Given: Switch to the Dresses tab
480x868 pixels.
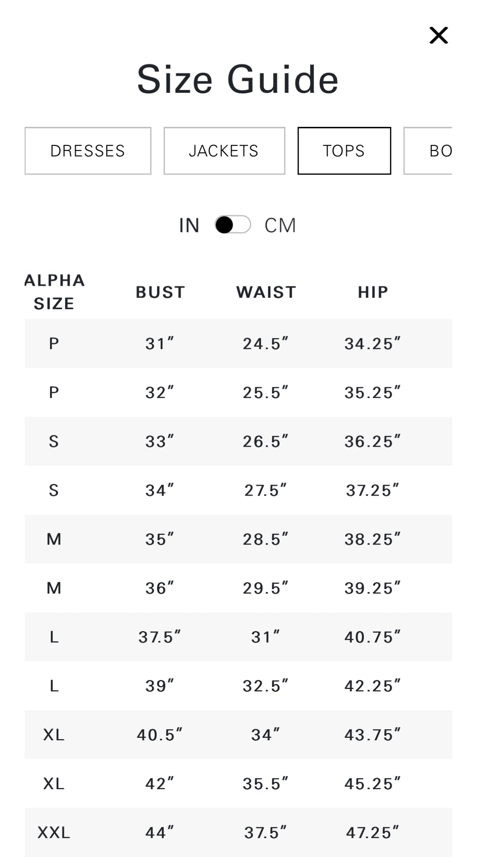Looking at the screenshot, I should 88,151.
